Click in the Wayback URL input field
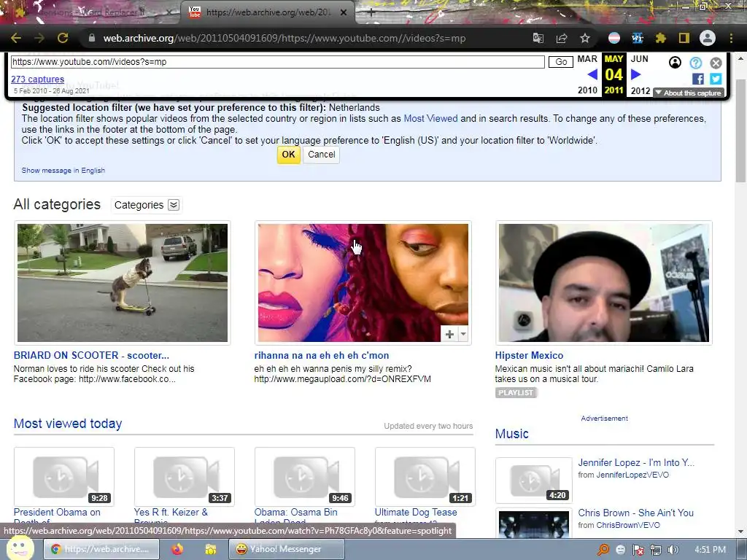 (277, 62)
